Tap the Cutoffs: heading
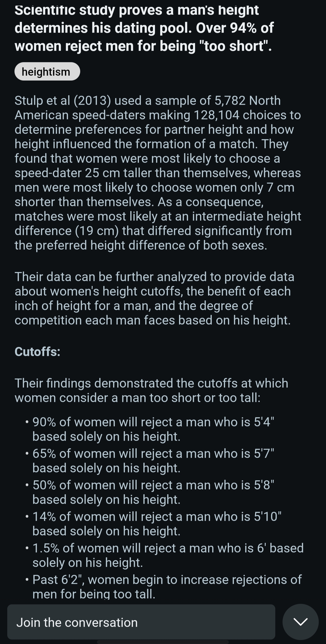 (38, 351)
